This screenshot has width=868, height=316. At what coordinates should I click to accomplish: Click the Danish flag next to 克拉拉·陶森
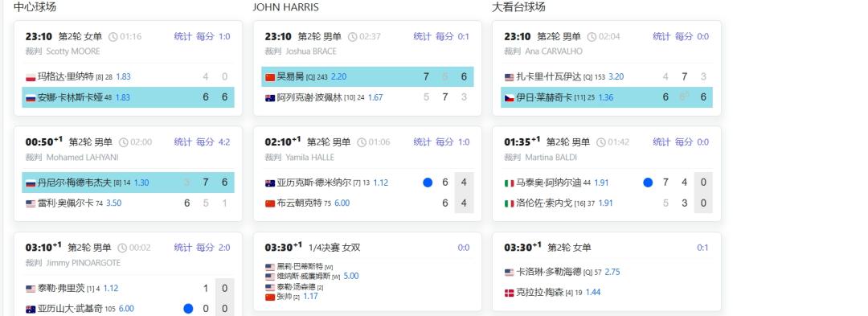point(510,292)
